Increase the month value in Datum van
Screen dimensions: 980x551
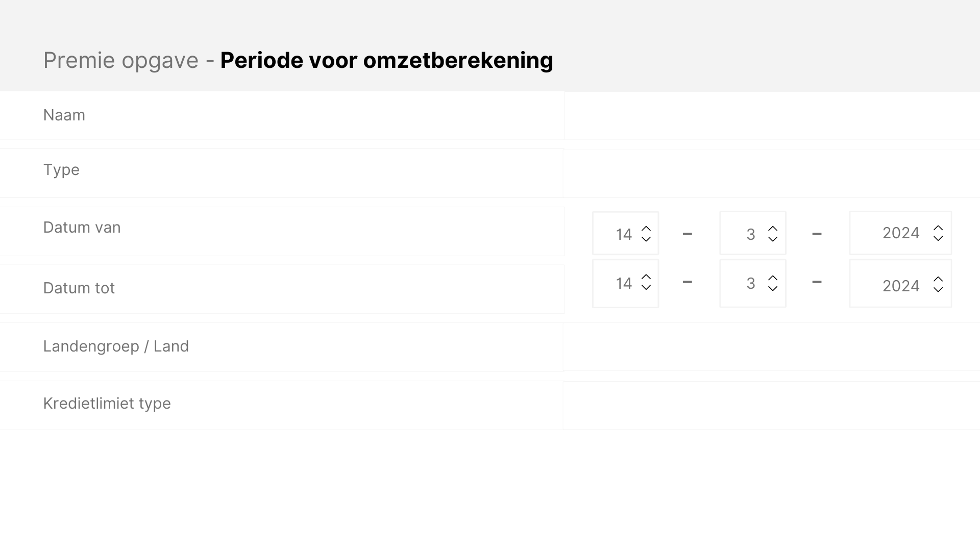tap(773, 228)
